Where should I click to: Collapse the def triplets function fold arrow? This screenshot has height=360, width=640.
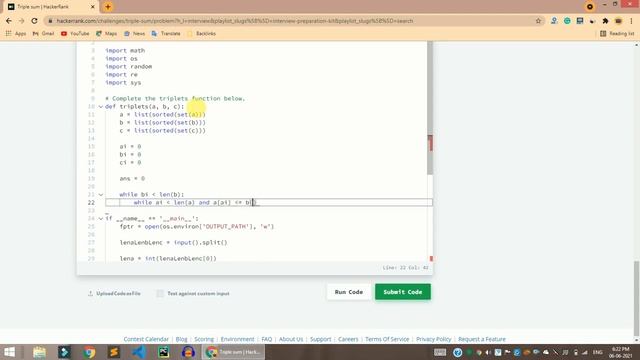[x=101, y=107]
